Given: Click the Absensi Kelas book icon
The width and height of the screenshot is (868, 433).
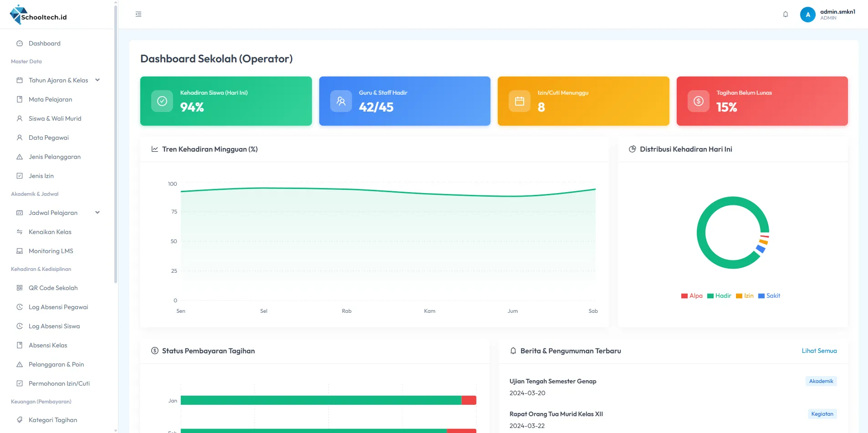Looking at the screenshot, I should pos(20,346).
